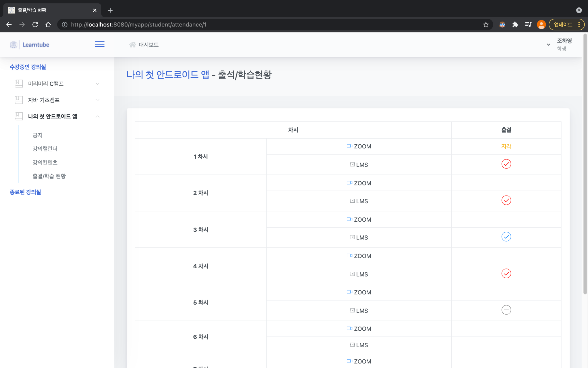Bookmark the page with the star icon
The width and height of the screenshot is (588, 368).
(486, 25)
